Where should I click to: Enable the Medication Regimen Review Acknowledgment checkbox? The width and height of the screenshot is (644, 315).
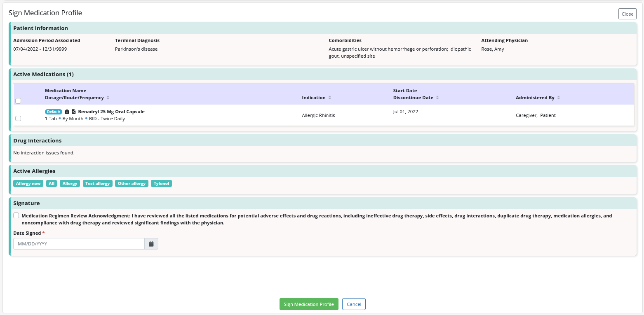click(x=16, y=215)
